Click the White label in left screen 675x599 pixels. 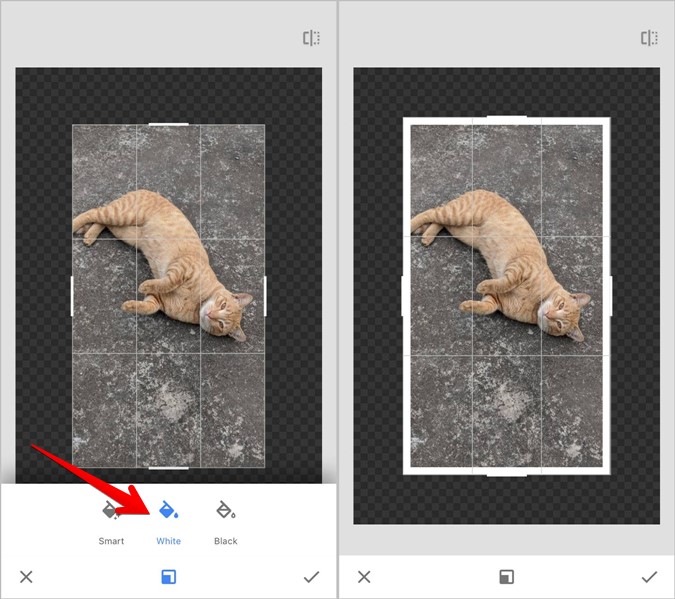point(169,541)
